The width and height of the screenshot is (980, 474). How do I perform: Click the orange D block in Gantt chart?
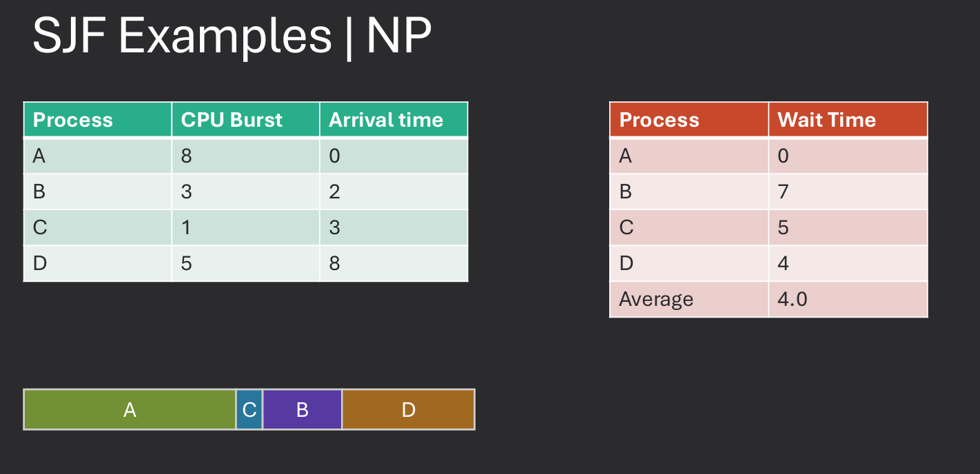[408, 410]
